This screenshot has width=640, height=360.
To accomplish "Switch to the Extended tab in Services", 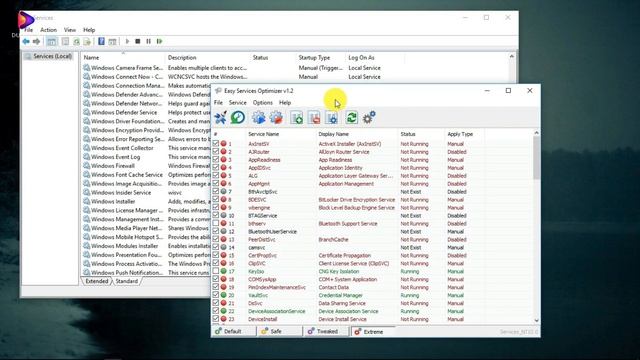I will tap(96, 281).
